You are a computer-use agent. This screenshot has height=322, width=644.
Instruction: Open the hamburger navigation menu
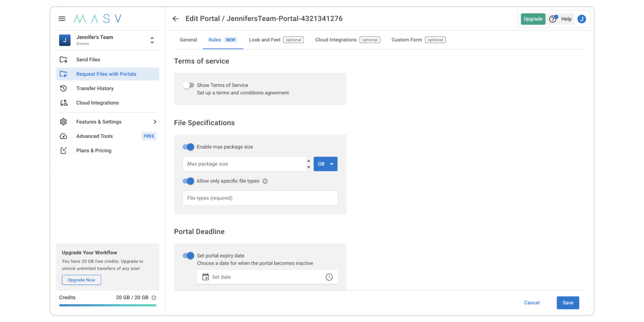point(62,19)
